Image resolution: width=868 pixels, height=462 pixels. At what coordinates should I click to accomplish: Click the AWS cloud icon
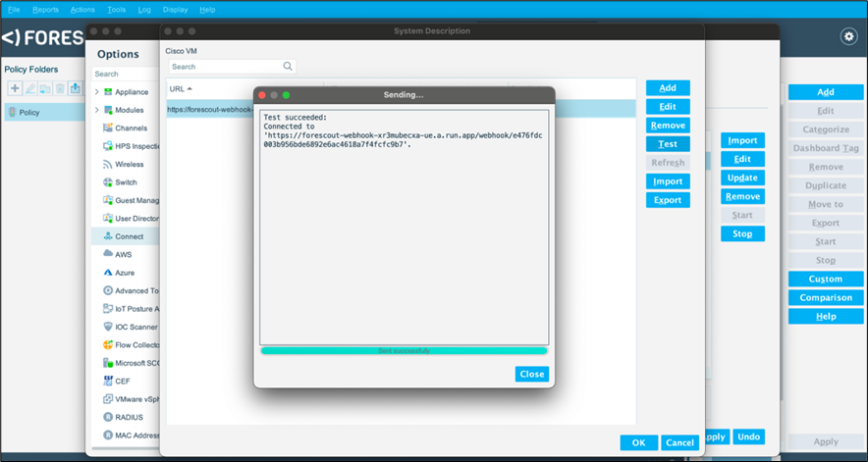[108, 254]
